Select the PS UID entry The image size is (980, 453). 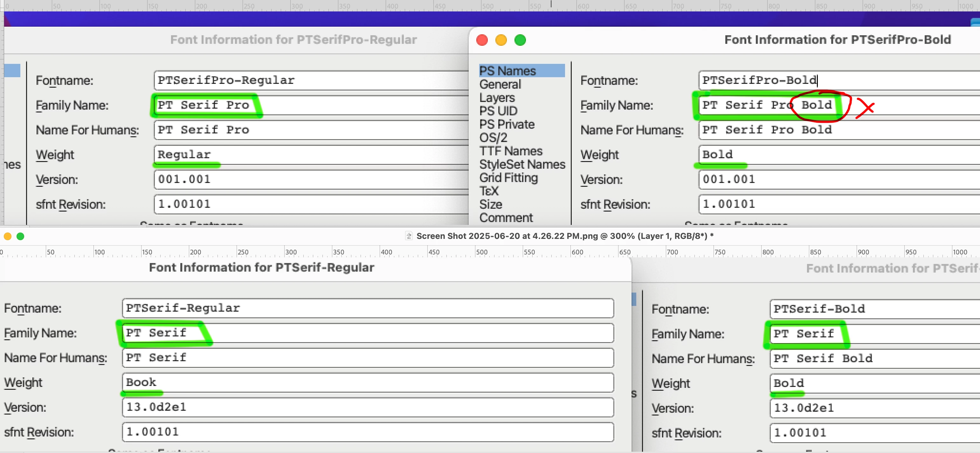(x=498, y=111)
